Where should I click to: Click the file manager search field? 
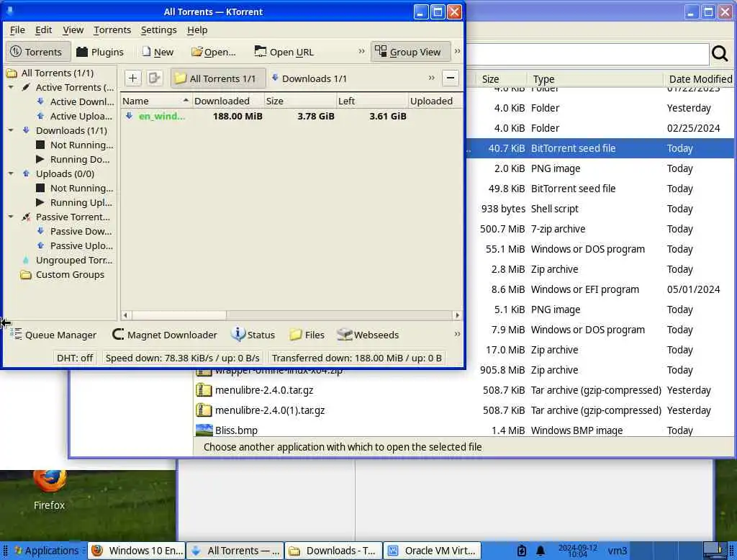[x=587, y=54]
